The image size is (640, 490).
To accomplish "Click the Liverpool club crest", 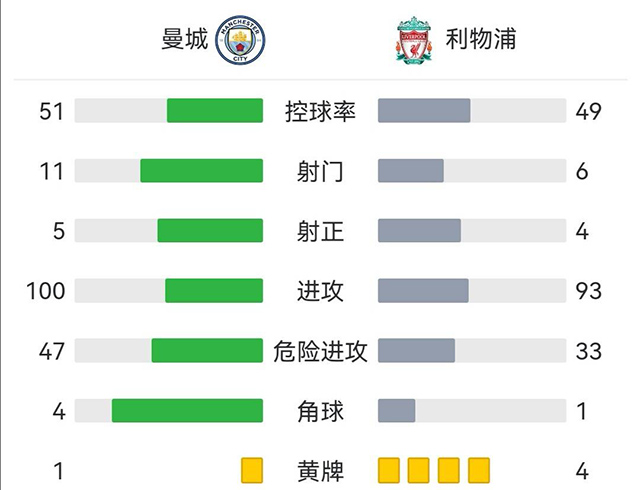I will coord(413,41).
